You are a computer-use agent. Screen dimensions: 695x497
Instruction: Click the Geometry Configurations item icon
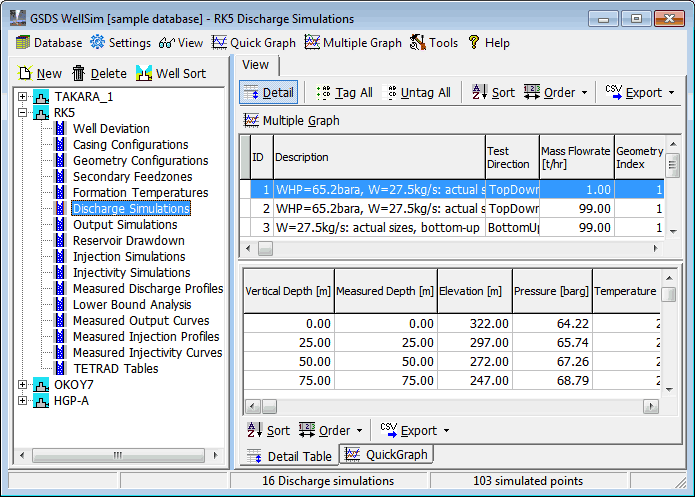click(60, 160)
